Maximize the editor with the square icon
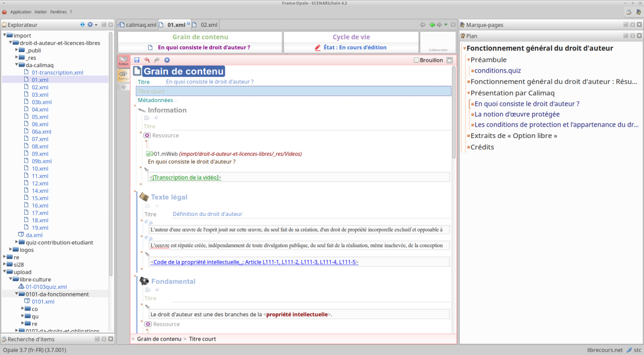The image size is (644, 355). [x=450, y=60]
